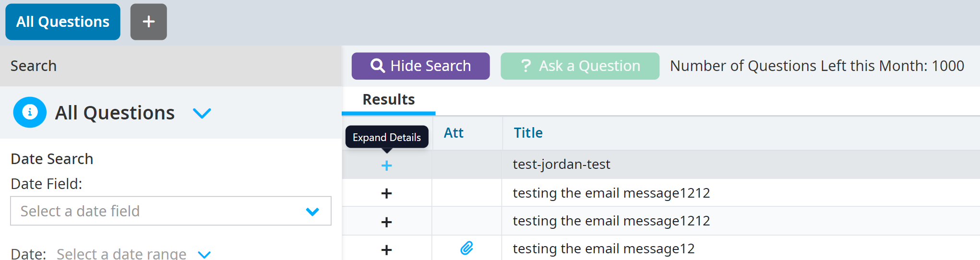Open the testing the email message12 title

pyautogui.click(x=603, y=249)
